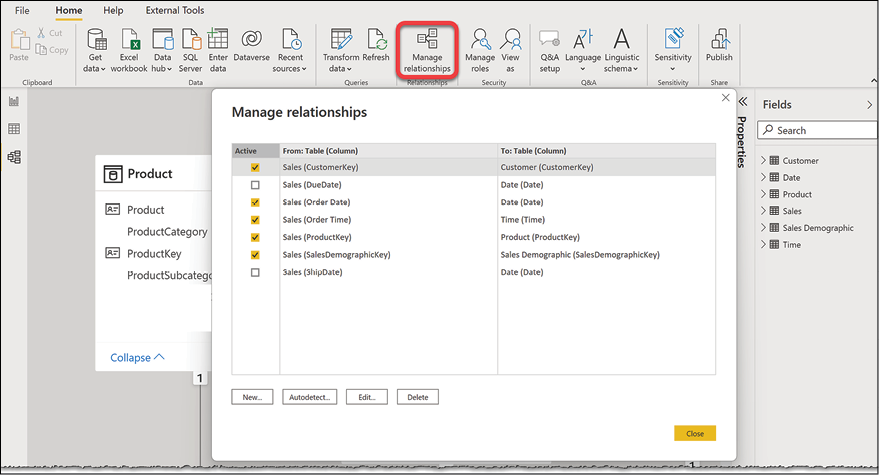The height and width of the screenshot is (475, 879).
Task: Click the Paste icon in Clipboard group
Action: point(20,40)
